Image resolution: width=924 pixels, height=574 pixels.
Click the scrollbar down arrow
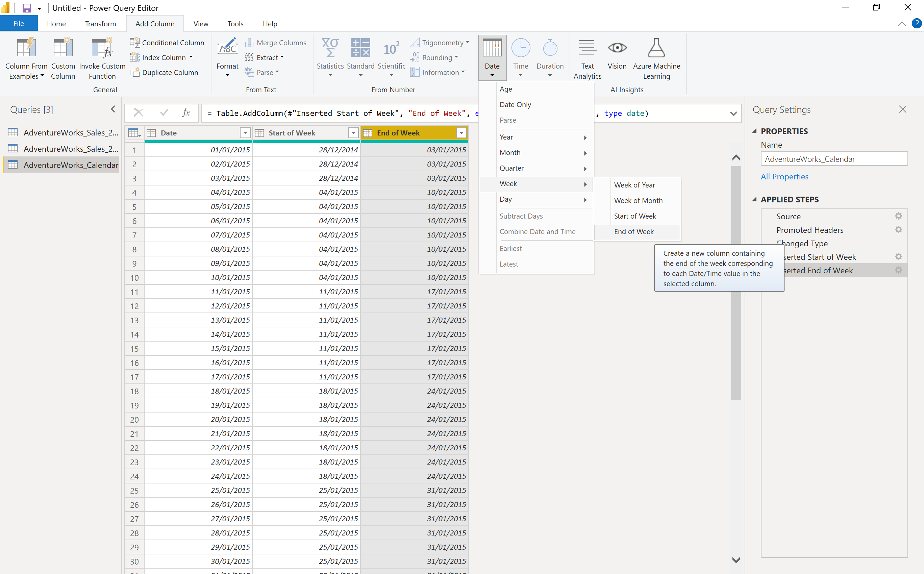[x=736, y=560]
